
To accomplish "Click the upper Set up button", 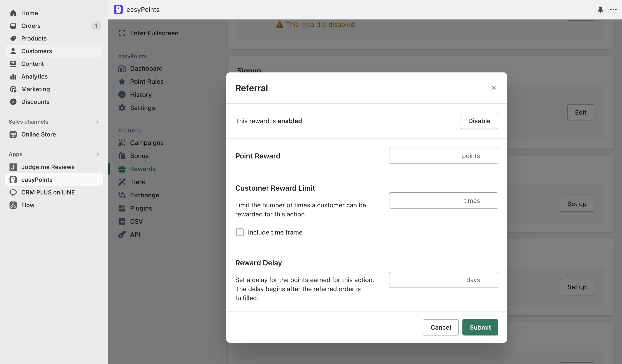I will pos(577,204).
